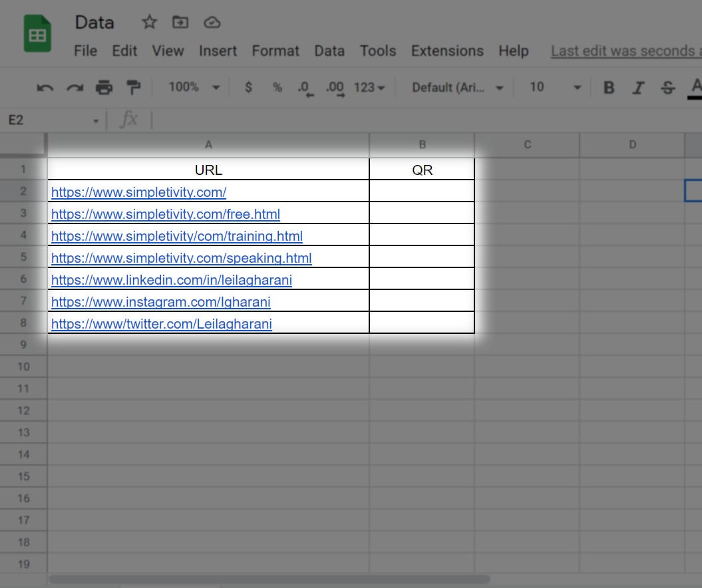Expand the Name Box dropdown arrow
Image resolution: width=702 pixels, height=588 pixels.
click(x=96, y=121)
